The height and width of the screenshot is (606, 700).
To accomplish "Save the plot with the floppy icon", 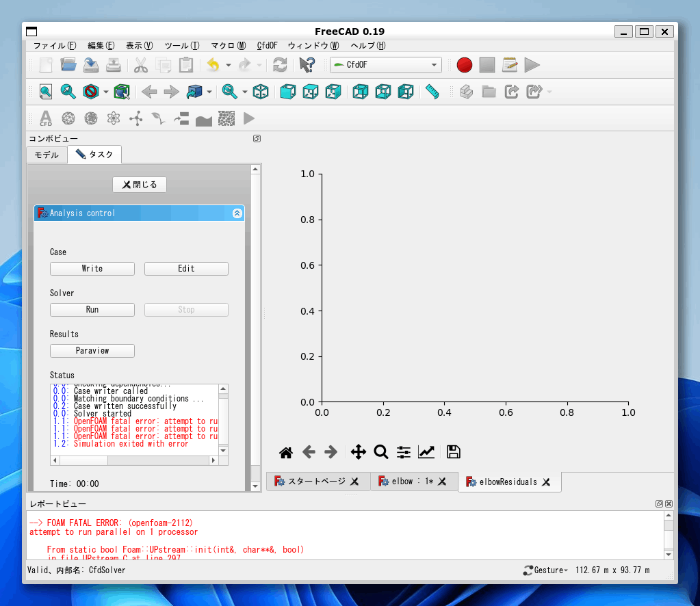I will [x=454, y=452].
